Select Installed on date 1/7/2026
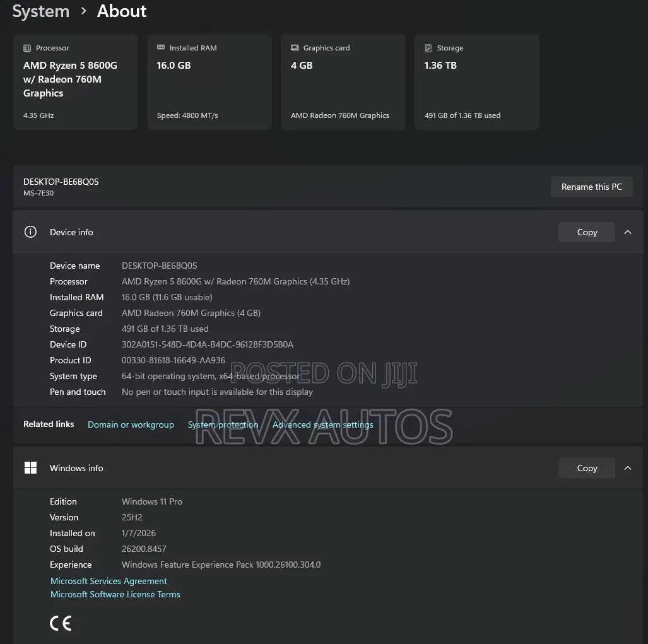This screenshot has height=644, width=648. (138, 533)
